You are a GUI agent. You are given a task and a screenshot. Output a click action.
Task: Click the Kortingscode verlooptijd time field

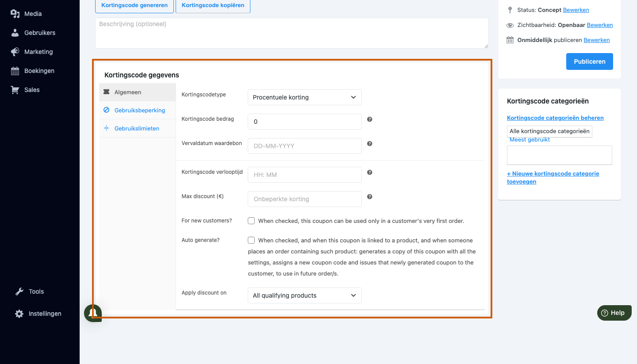point(305,175)
